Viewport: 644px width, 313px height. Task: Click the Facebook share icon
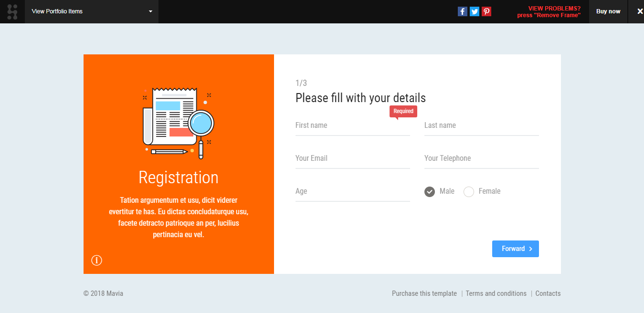pos(462,11)
